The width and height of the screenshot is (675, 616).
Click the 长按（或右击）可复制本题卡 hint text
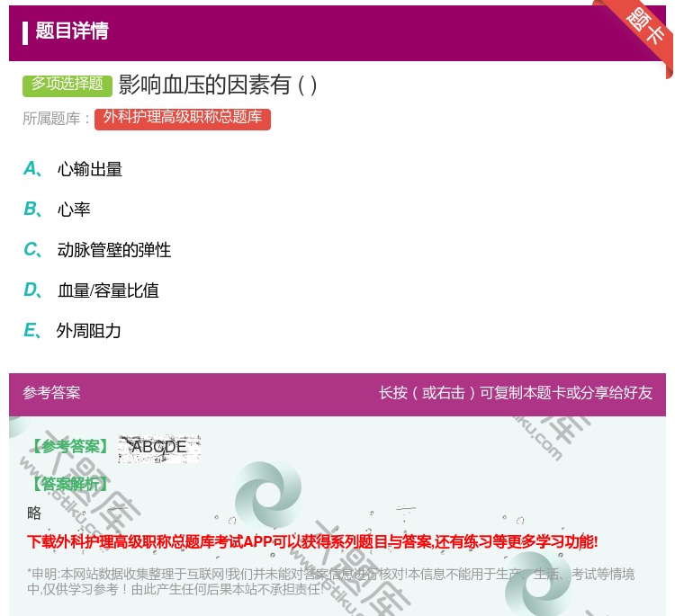point(515,393)
